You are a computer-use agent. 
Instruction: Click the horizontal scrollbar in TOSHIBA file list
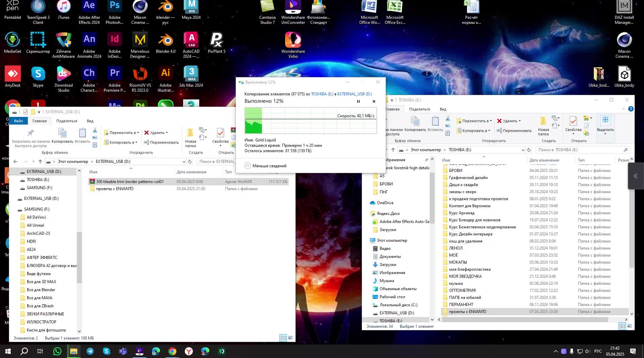point(525,320)
